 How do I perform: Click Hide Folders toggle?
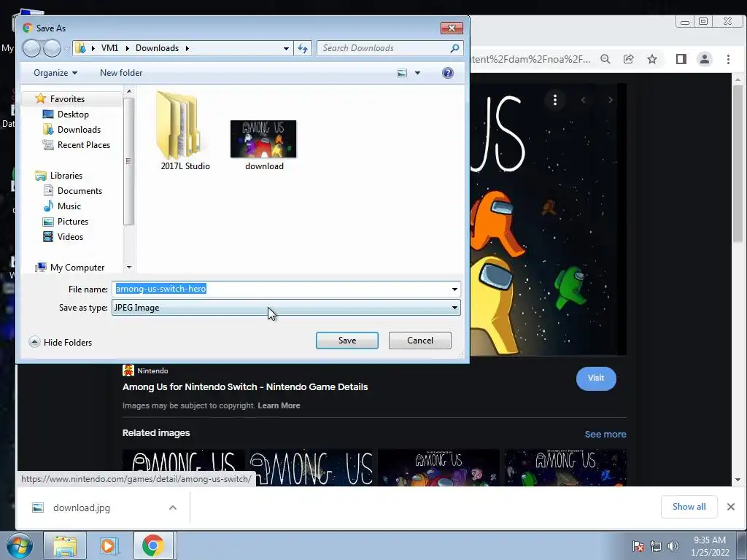click(61, 343)
